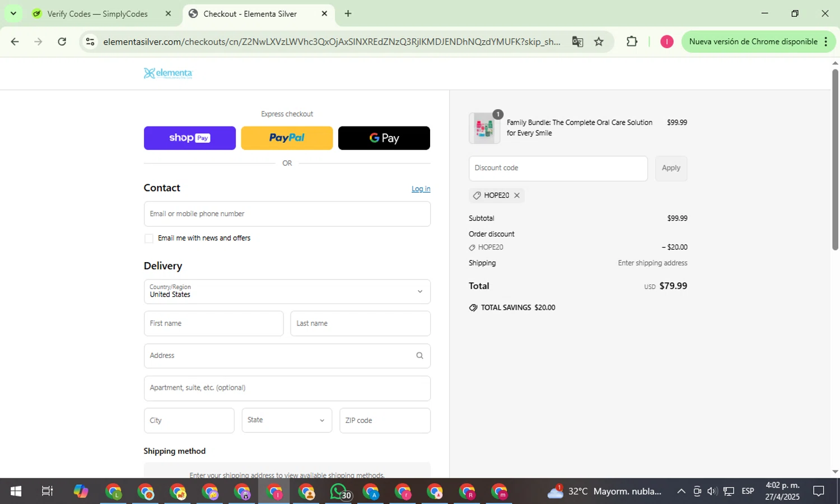
Task: Open a new browser tab
Action: [348, 13]
